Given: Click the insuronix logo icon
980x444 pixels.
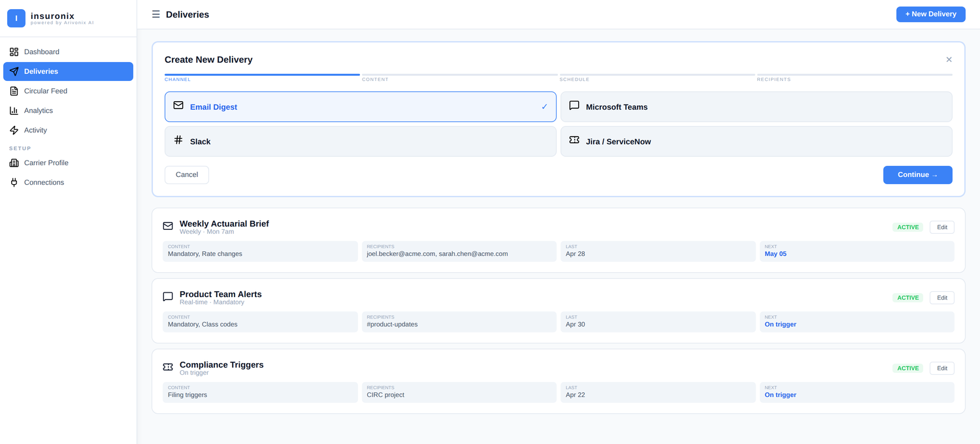Looking at the screenshot, I should [16, 18].
